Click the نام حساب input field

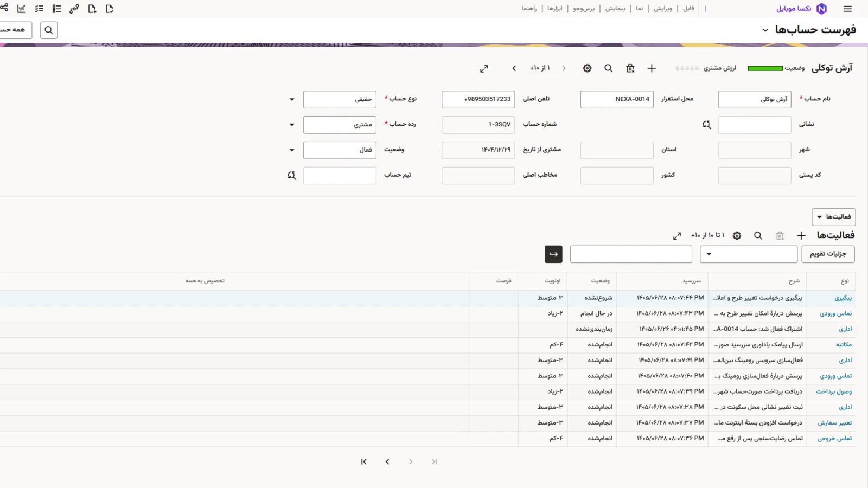pos(755,100)
